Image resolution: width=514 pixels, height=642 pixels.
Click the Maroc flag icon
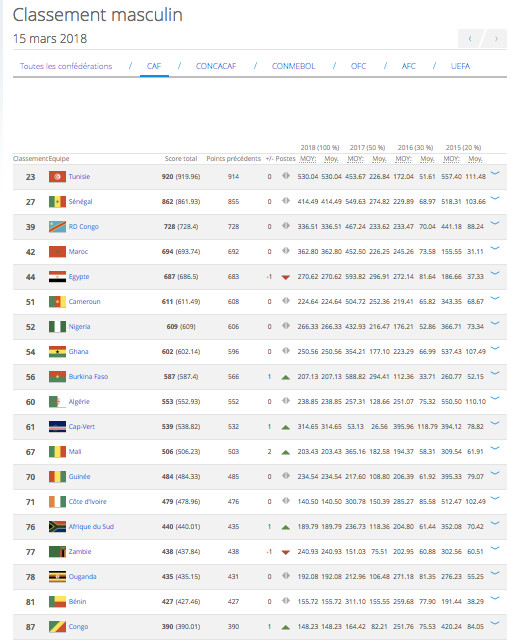click(x=57, y=252)
